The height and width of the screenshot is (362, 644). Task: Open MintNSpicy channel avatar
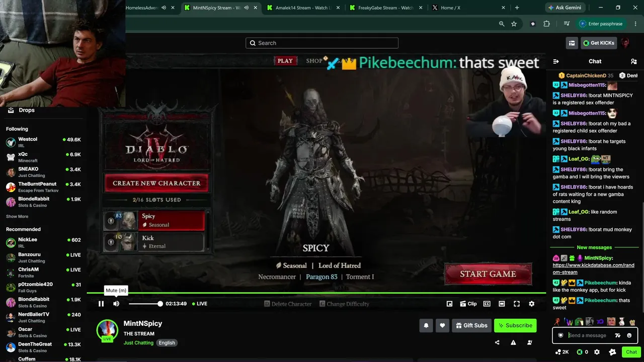[x=107, y=330]
